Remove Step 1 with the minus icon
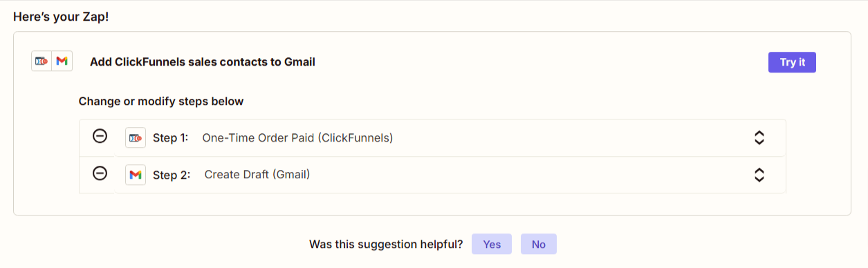 click(x=100, y=137)
